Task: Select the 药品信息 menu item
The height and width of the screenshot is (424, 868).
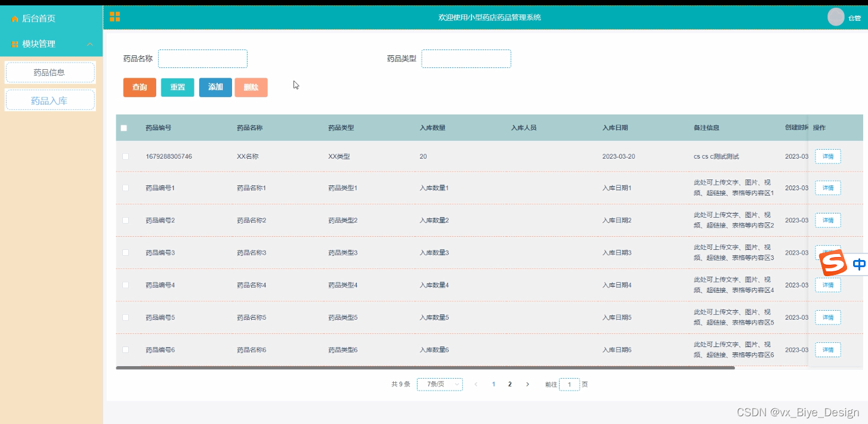Action: pos(50,73)
